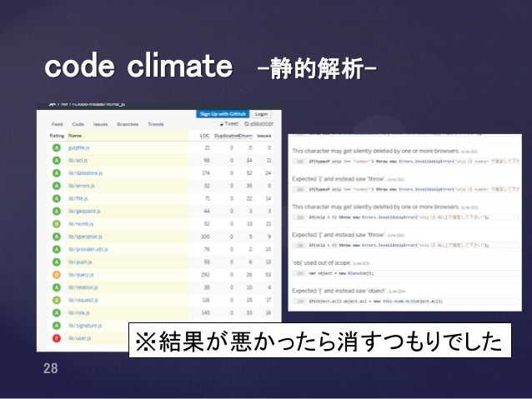Open the lib/push.js file link
This screenshot has height=399, width=532.
pyautogui.click(x=80, y=262)
